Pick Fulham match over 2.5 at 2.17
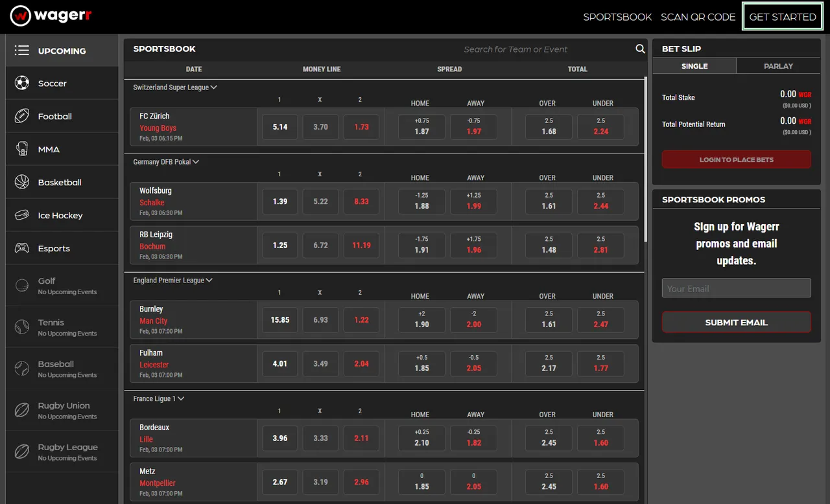 pos(549,363)
